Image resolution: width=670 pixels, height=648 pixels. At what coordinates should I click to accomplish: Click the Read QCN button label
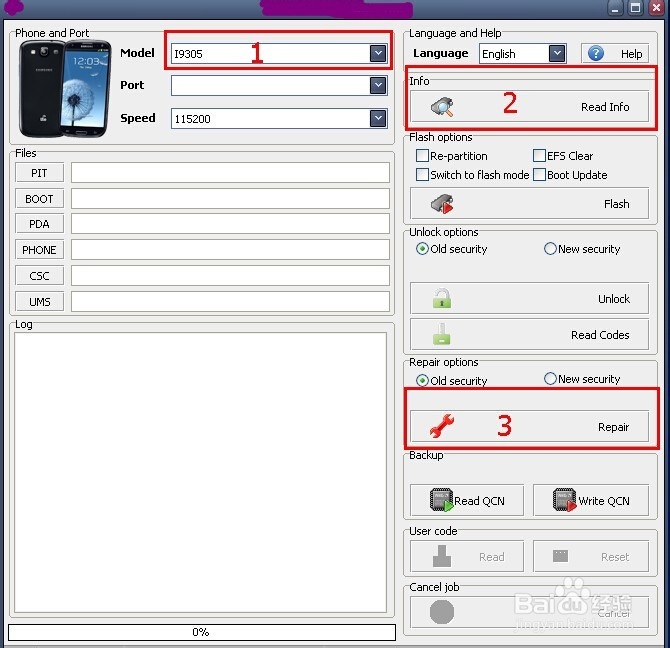(x=479, y=501)
